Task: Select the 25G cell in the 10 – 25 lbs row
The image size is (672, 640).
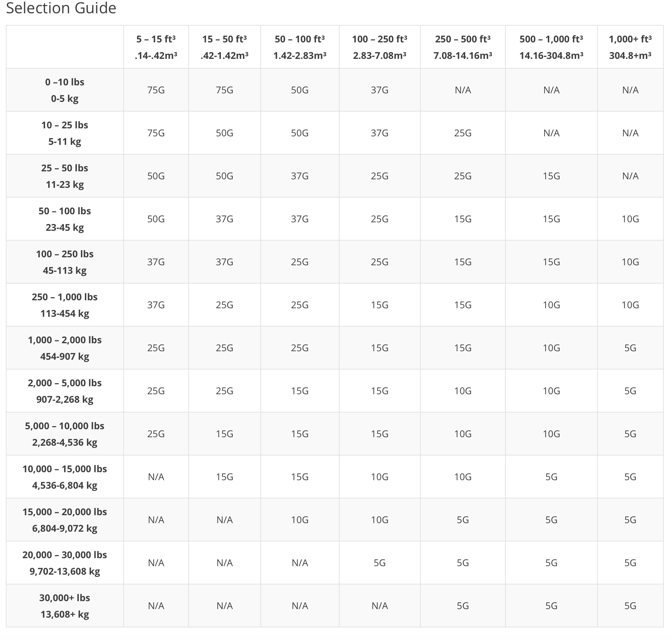Action: [463, 133]
